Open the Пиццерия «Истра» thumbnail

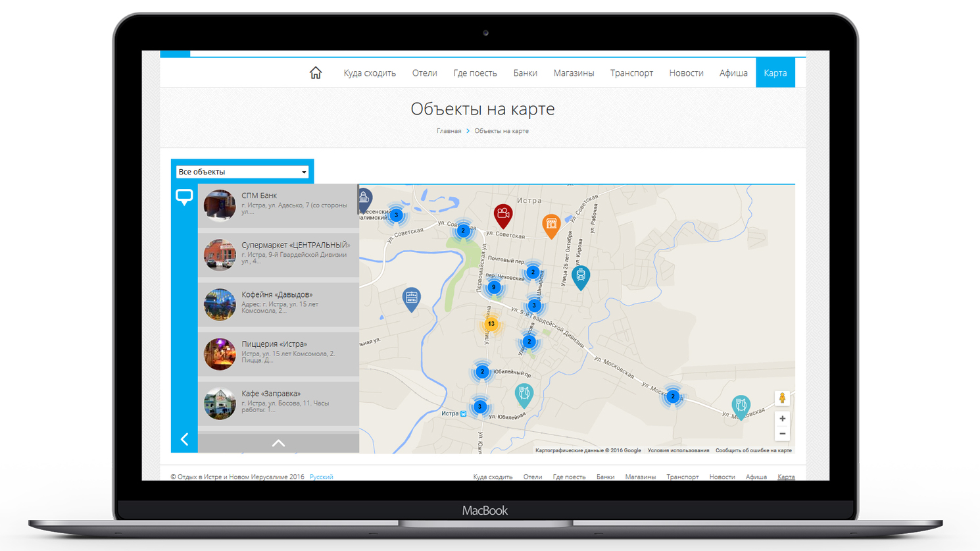[220, 354]
